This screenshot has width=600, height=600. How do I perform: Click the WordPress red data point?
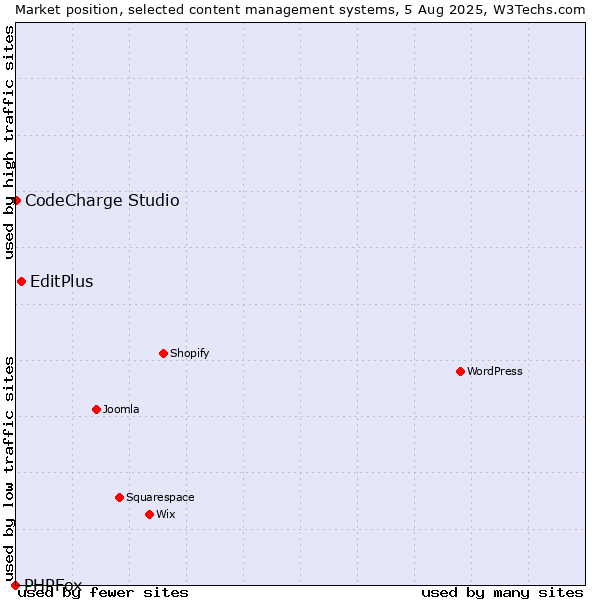point(460,371)
